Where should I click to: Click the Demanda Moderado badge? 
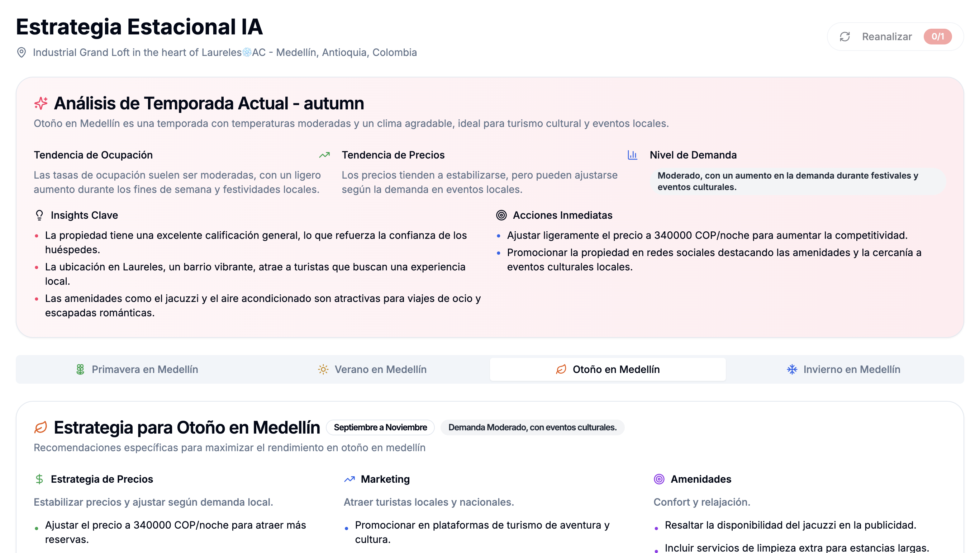(x=532, y=427)
